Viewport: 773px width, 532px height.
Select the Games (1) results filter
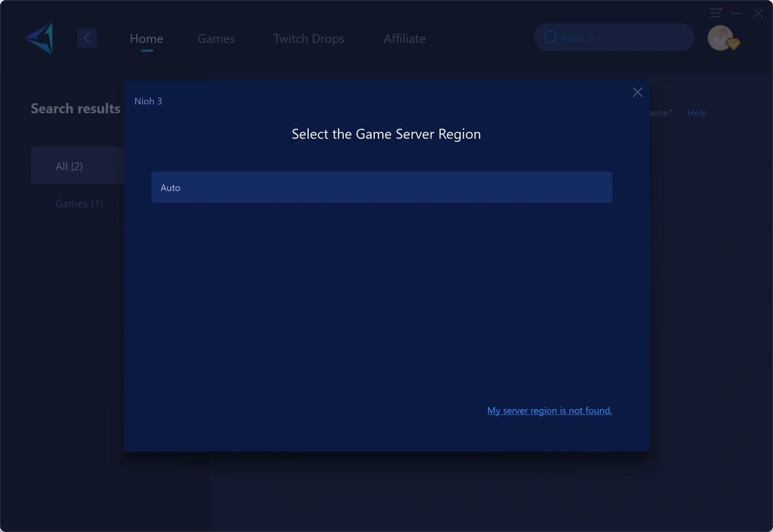[x=79, y=204]
